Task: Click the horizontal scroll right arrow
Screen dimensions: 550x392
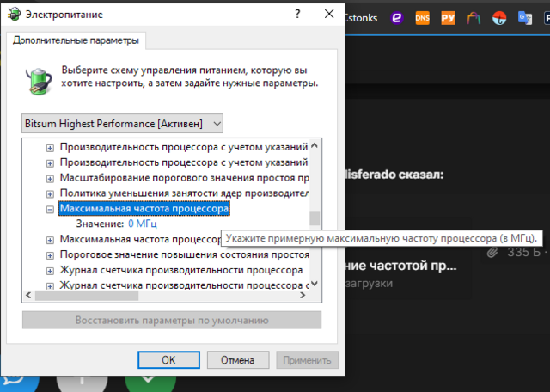Action: point(302,296)
